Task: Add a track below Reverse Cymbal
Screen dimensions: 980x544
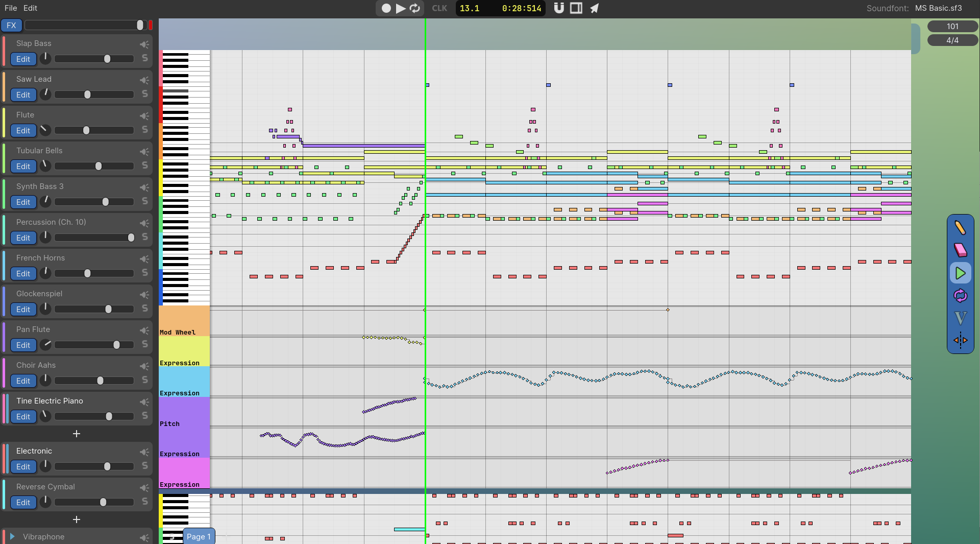Action: [x=77, y=519]
